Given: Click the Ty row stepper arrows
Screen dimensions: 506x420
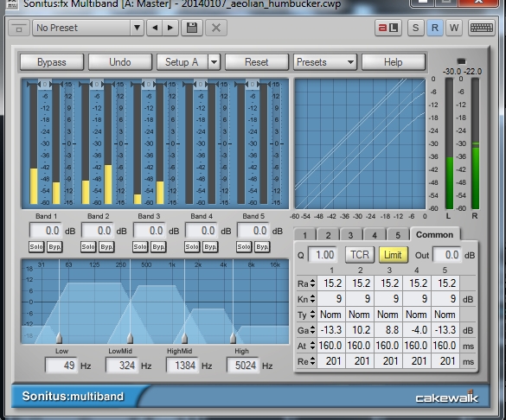Looking at the screenshot, I should 312,315.
